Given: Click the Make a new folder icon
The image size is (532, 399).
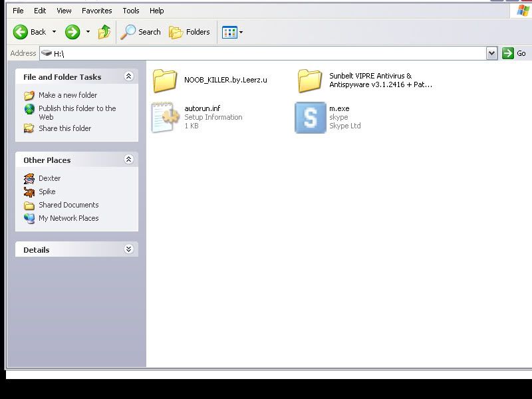Looking at the screenshot, I should 29,95.
